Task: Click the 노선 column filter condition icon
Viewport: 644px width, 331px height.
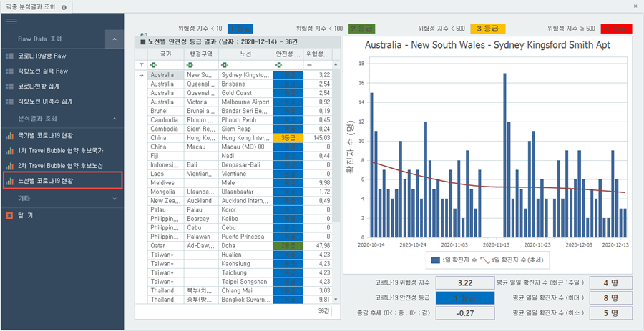Action: pos(224,65)
